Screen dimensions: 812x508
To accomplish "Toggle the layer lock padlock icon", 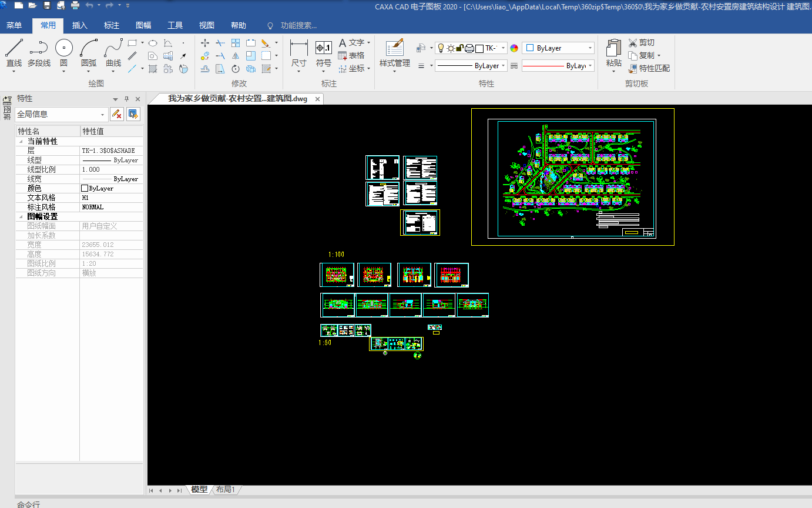I will tap(460, 48).
